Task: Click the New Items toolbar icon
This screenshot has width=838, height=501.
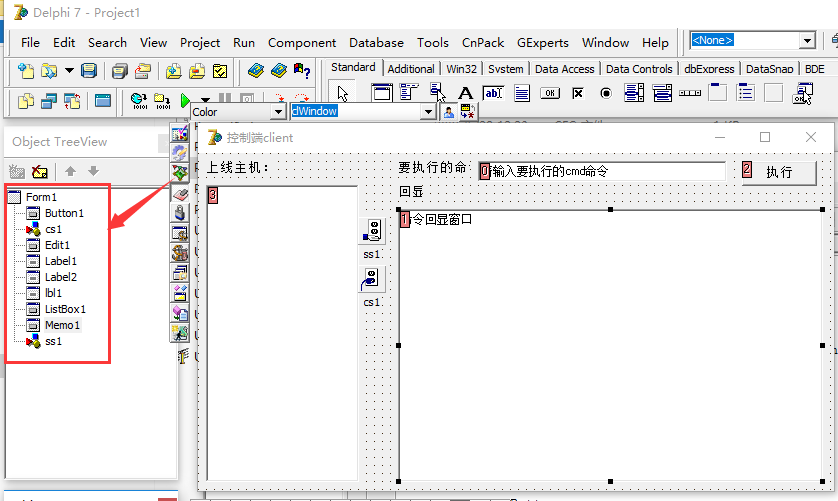Action: pos(26,71)
